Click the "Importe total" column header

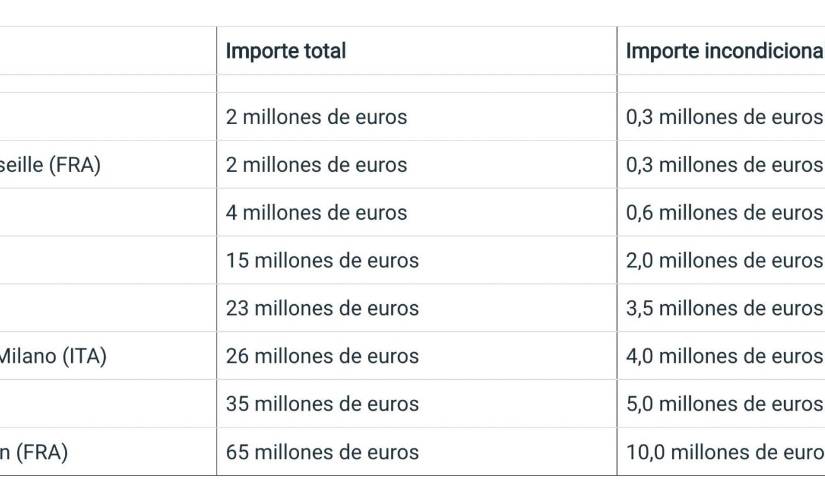point(286,51)
